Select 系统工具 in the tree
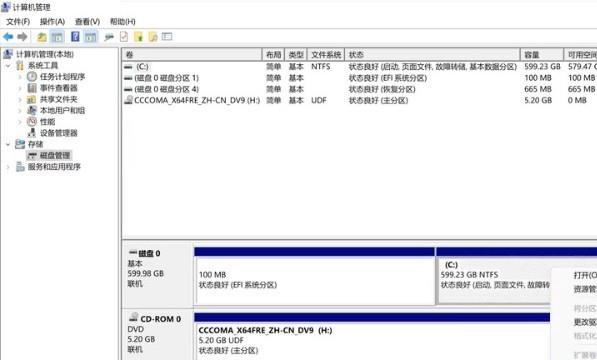This screenshot has width=597, height=360. click(43, 65)
